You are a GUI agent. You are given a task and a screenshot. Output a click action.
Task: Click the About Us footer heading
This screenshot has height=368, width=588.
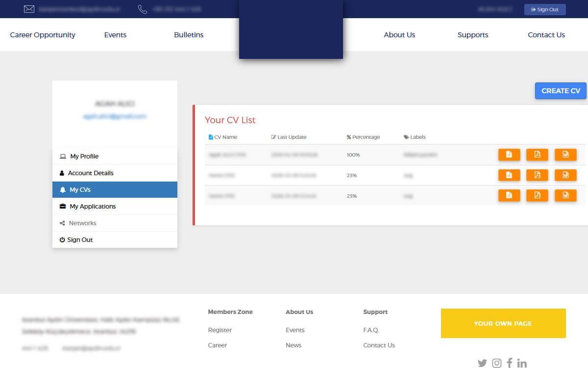coord(299,312)
